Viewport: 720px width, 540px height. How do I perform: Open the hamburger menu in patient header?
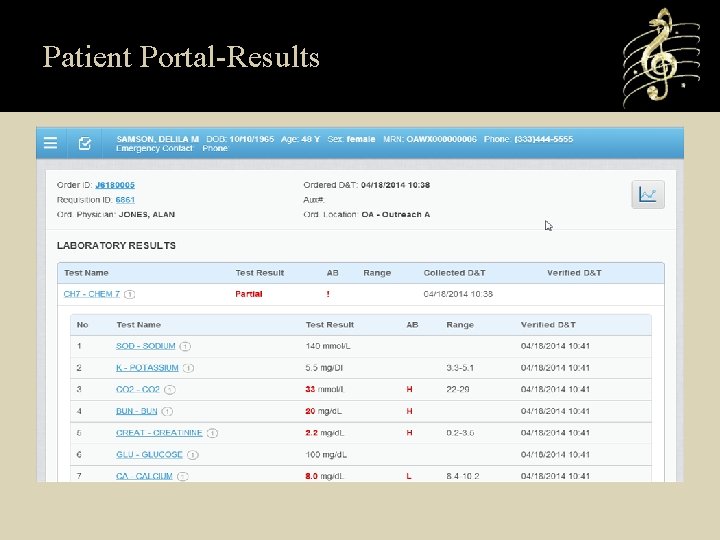[x=51, y=143]
